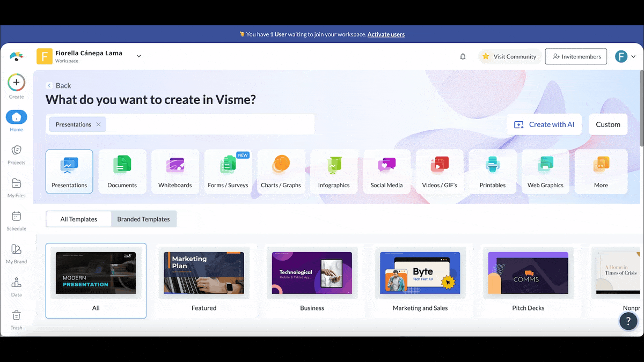Open the help question mark button
Image resolution: width=644 pixels, height=362 pixels.
pyautogui.click(x=628, y=321)
